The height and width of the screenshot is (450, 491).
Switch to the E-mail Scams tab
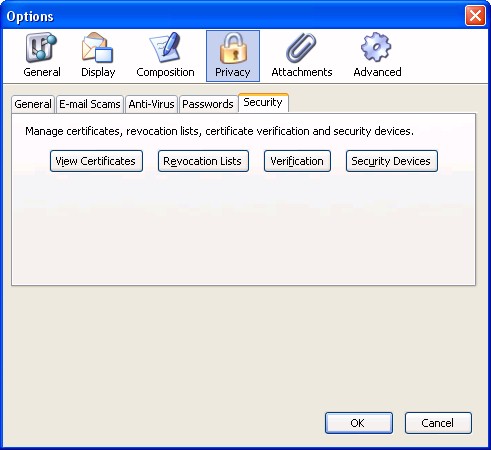tap(90, 104)
